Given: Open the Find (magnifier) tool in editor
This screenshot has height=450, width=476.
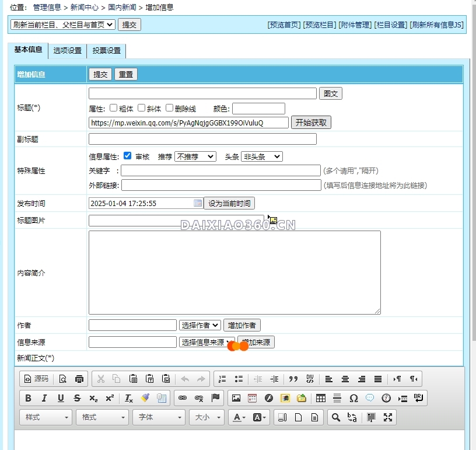Looking at the screenshot, I should click(335, 417).
